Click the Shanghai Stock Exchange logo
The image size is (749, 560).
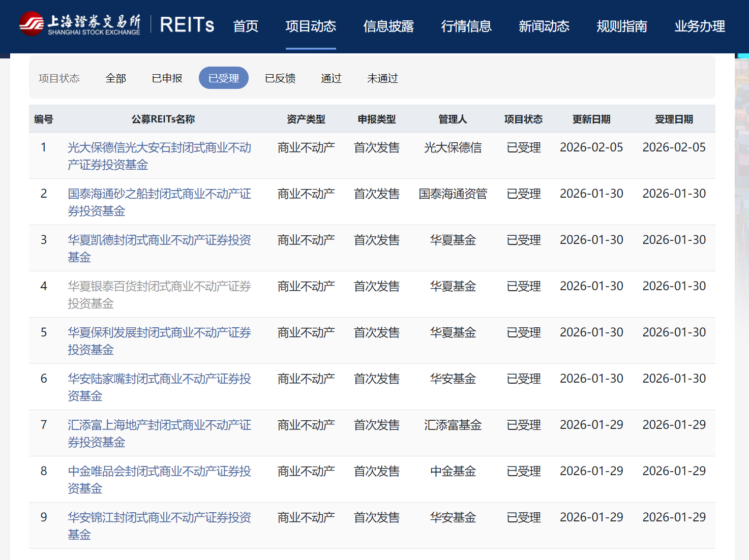(x=80, y=24)
